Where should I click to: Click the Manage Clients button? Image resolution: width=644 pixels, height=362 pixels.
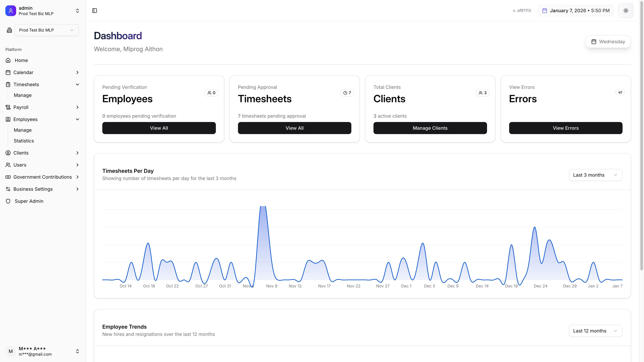point(430,128)
